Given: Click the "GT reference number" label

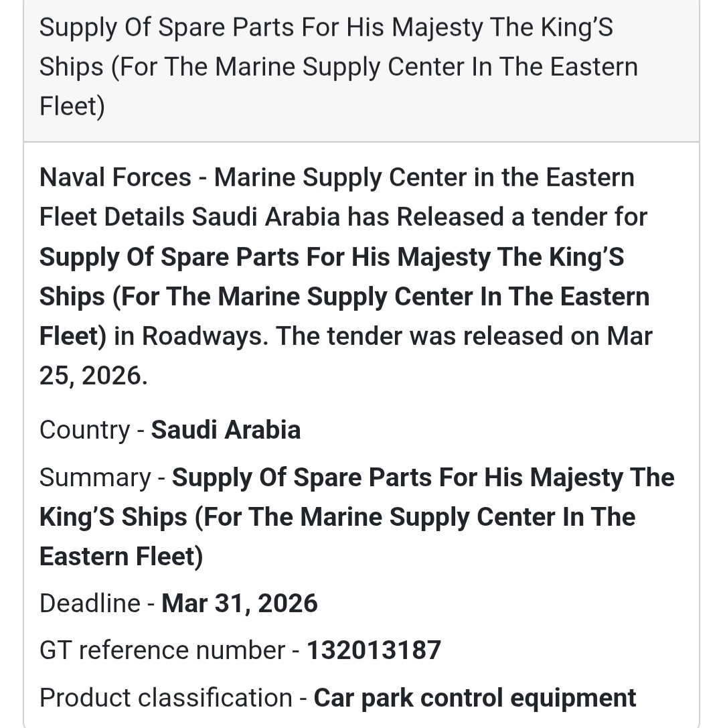Looking at the screenshot, I should tap(162, 651).
